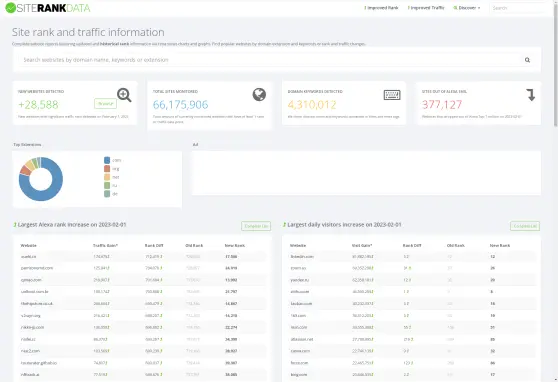Open the linkedin.com link
This screenshot has height=382, width=558.
[302, 256]
